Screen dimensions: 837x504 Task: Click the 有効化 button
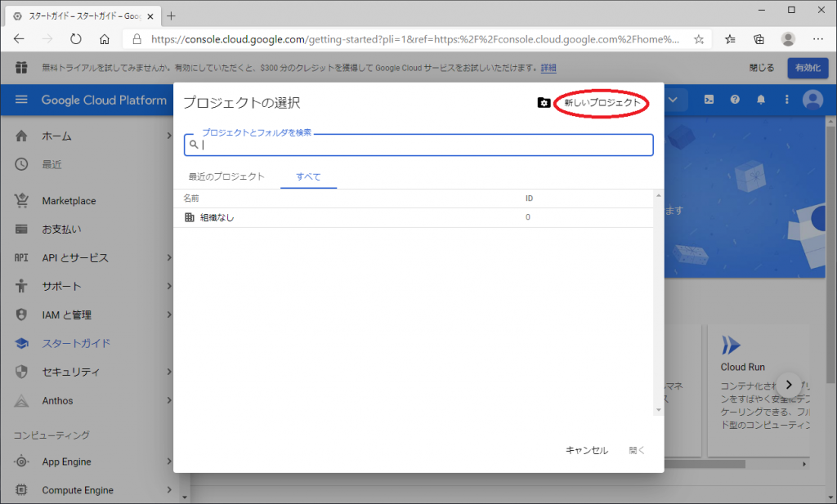(x=807, y=68)
